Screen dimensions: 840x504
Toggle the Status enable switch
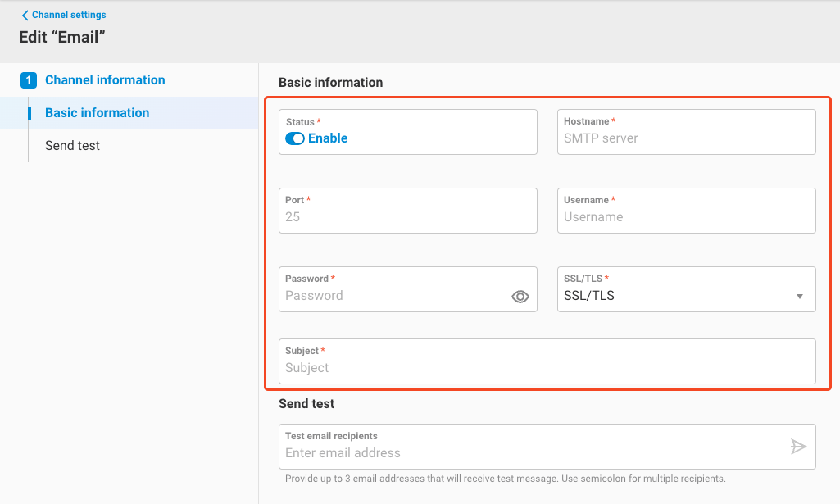tap(294, 138)
